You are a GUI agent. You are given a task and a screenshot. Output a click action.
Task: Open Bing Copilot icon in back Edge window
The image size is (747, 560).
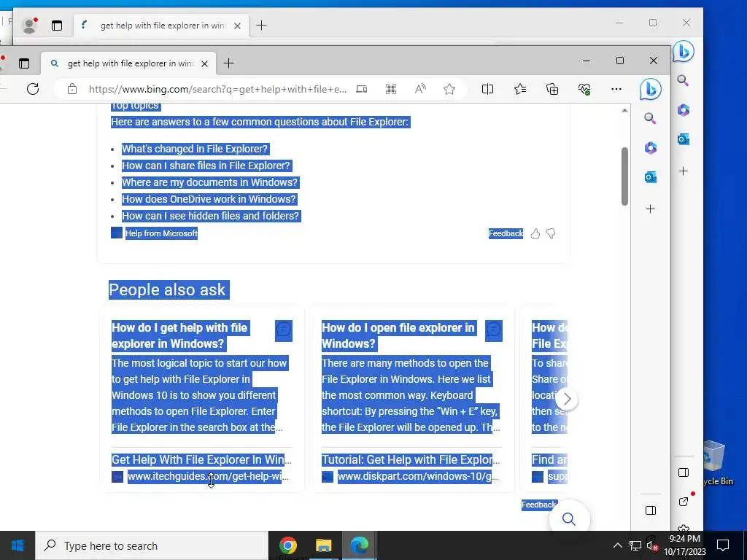(683, 51)
